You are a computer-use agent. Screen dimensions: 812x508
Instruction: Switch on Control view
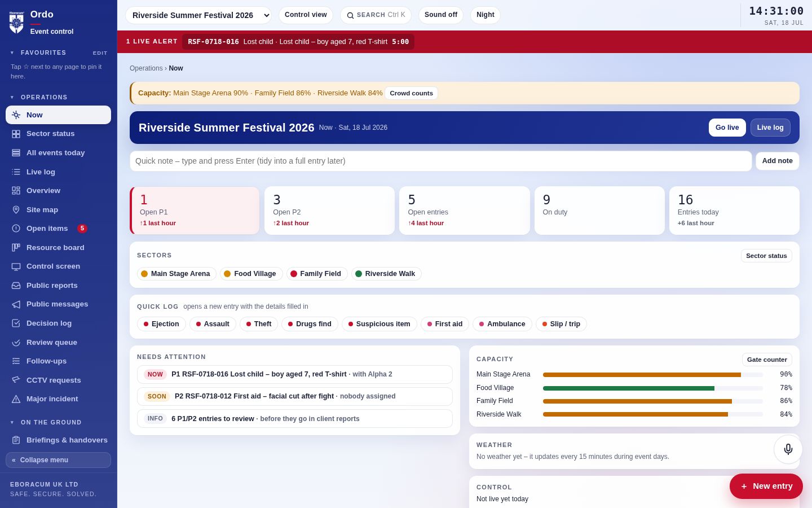tap(306, 15)
